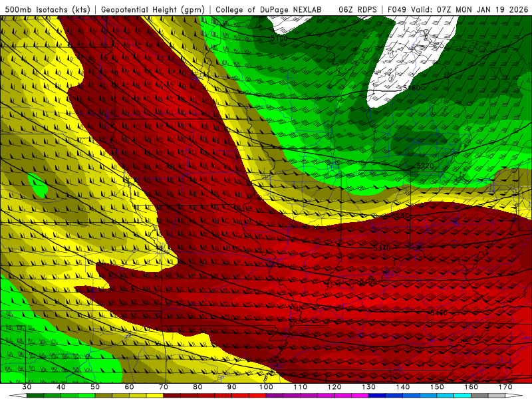Screen dimensions: 532x399
Task: Click the '500mb Isotachs (kts)' title text
Action: click(x=47, y=10)
